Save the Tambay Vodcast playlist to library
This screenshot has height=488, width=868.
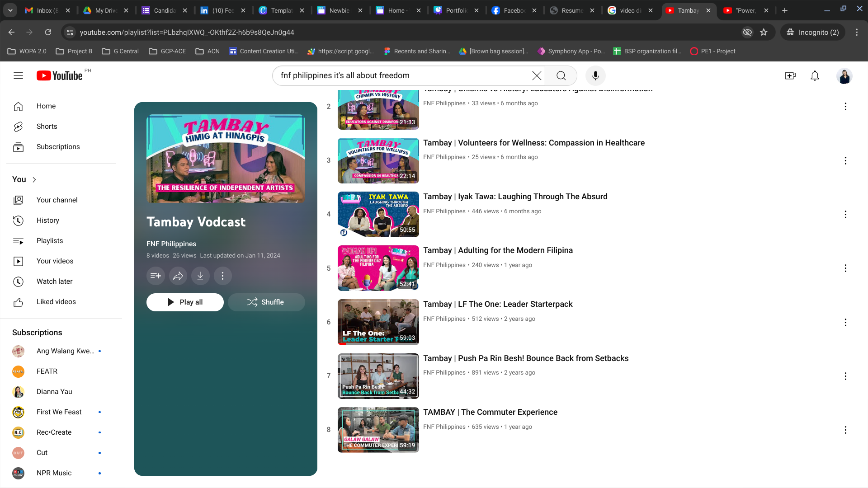pyautogui.click(x=156, y=276)
